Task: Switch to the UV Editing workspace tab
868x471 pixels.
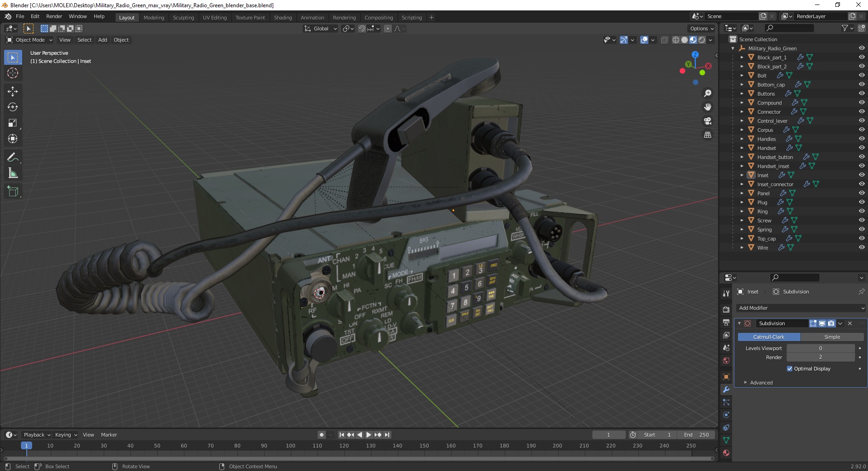Action: (x=215, y=18)
